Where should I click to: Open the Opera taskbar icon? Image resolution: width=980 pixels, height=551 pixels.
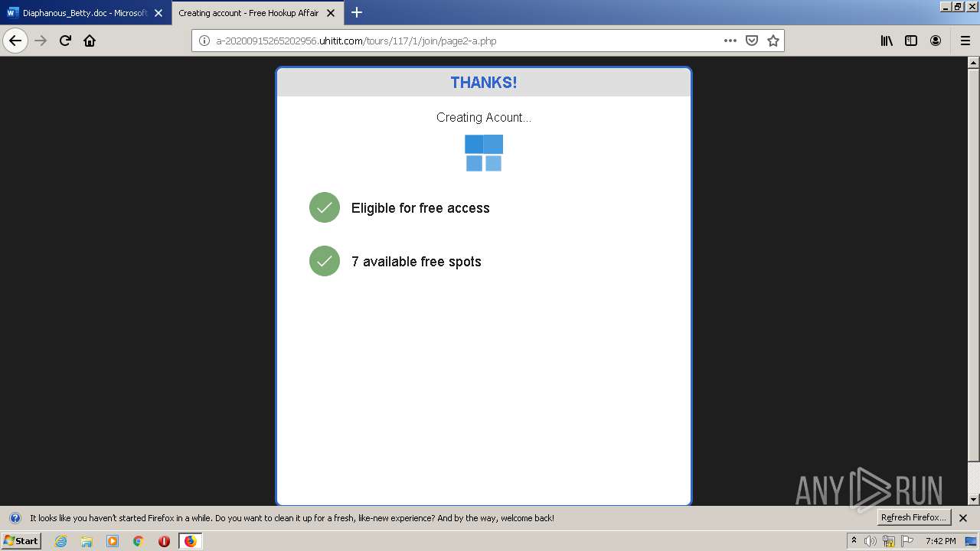(x=164, y=541)
